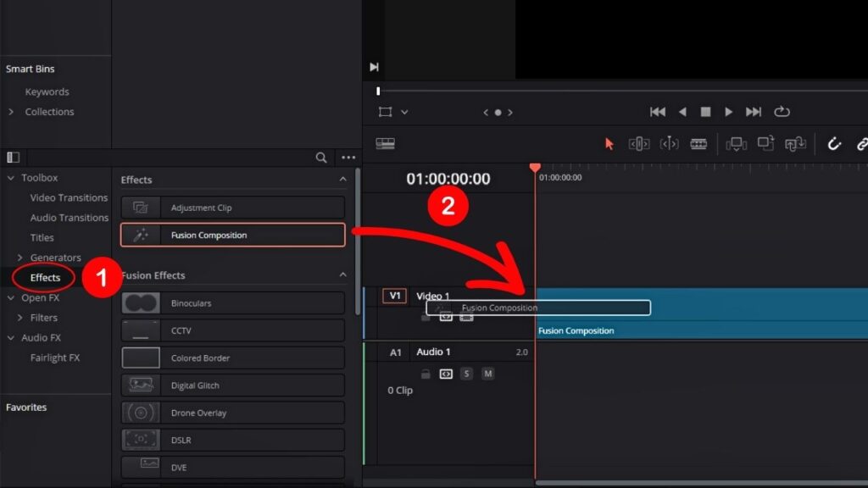868x488 pixels.
Task: Activate the Trim Edit mode tool
Action: coord(640,144)
